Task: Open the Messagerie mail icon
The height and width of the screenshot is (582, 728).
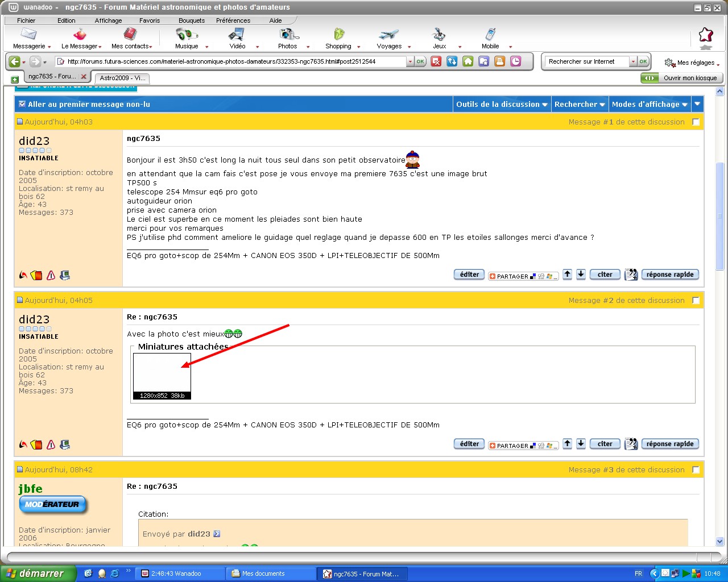Action: (x=28, y=34)
